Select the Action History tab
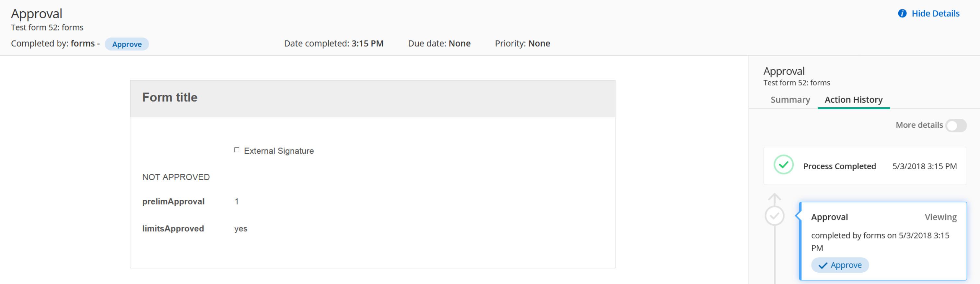 click(x=853, y=100)
